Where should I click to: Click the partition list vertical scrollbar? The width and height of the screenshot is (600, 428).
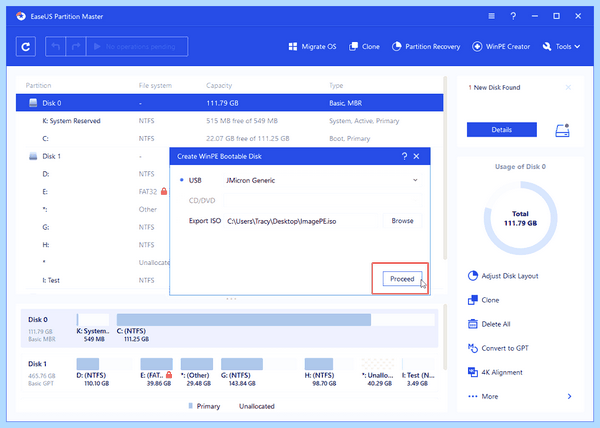445,168
